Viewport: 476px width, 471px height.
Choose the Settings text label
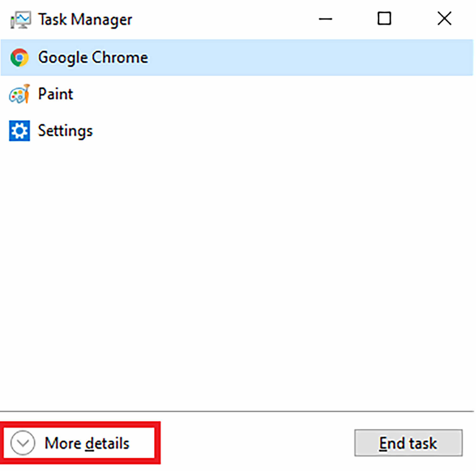pos(65,131)
